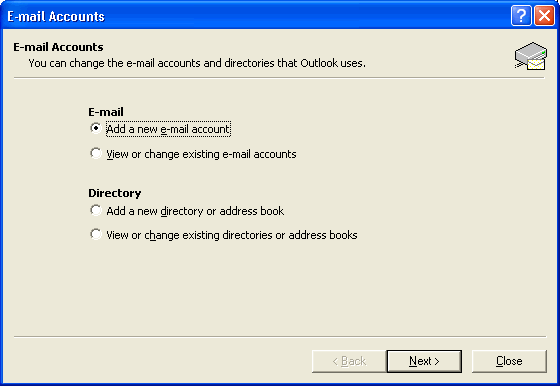Click 'View or change existing directories or address books' label
This screenshot has height=386, width=560.
[232, 235]
